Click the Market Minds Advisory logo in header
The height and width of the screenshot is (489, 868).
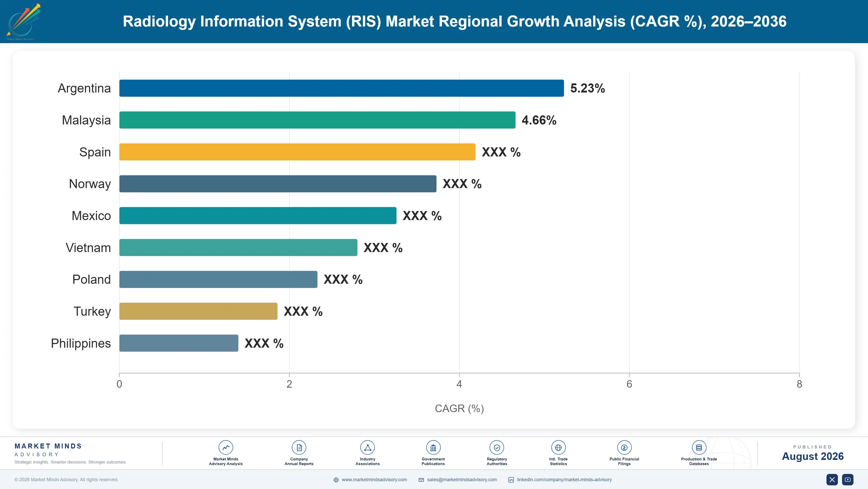click(x=23, y=22)
